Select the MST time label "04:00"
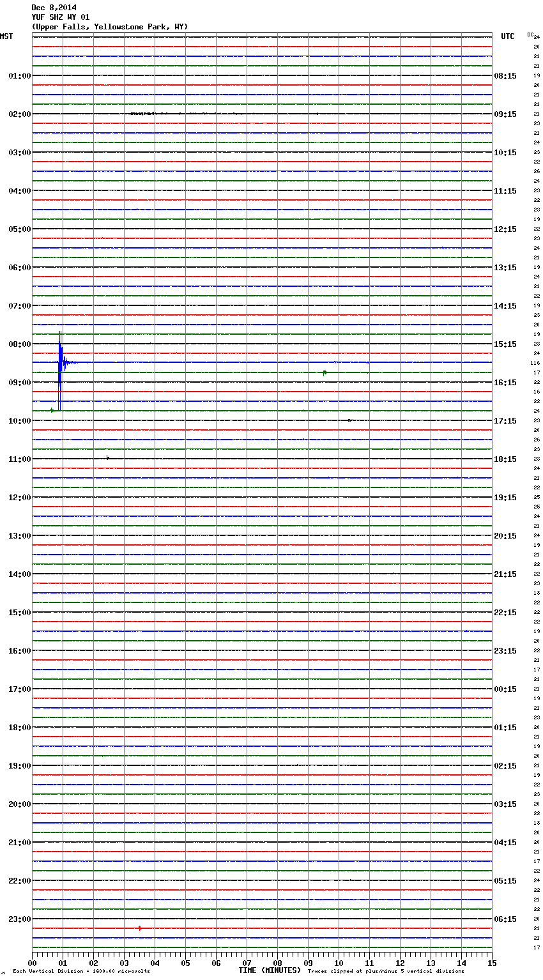Image resolution: width=543 pixels, height=980 pixels. pyautogui.click(x=20, y=191)
